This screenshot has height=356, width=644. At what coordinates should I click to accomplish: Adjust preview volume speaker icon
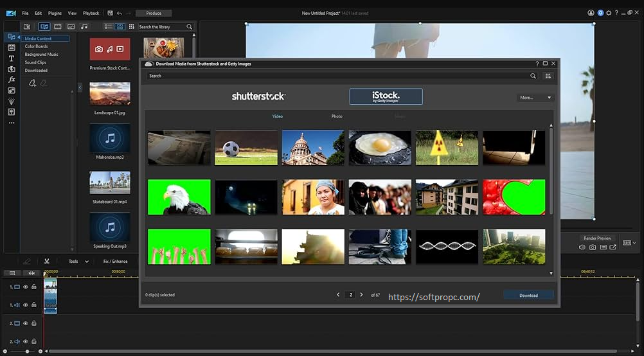click(x=582, y=247)
